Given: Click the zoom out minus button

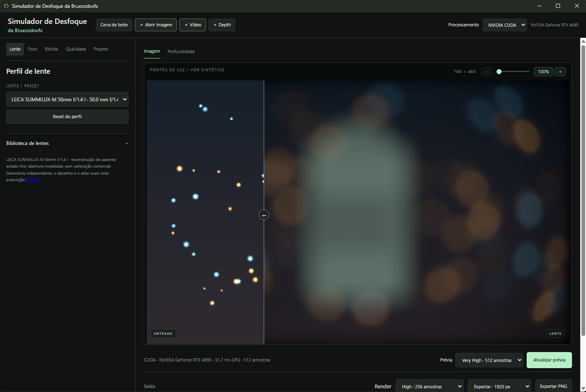Looking at the screenshot, I should click(487, 72).
